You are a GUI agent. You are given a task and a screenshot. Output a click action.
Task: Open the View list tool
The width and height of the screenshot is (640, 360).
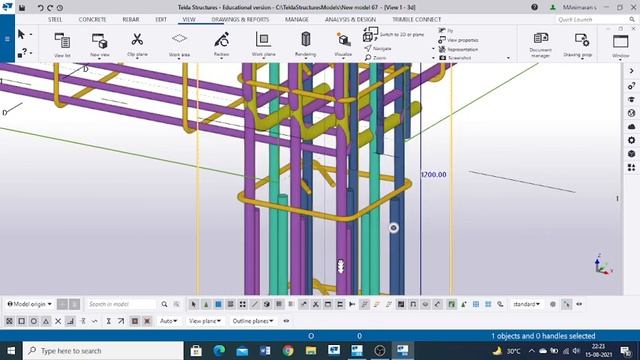click(62, 44)
